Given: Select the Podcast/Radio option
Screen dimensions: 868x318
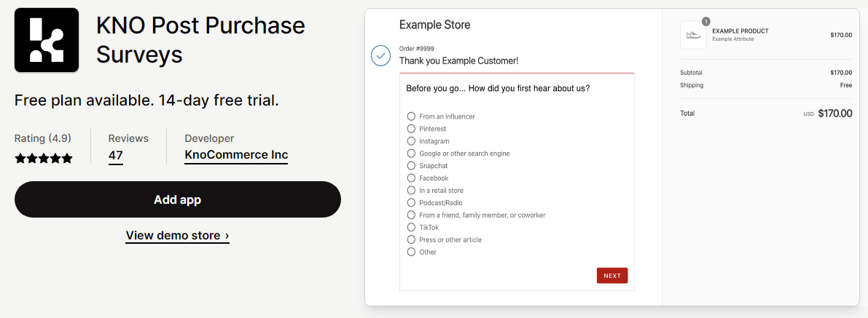Looking at the screenshot, I should 411,203.
